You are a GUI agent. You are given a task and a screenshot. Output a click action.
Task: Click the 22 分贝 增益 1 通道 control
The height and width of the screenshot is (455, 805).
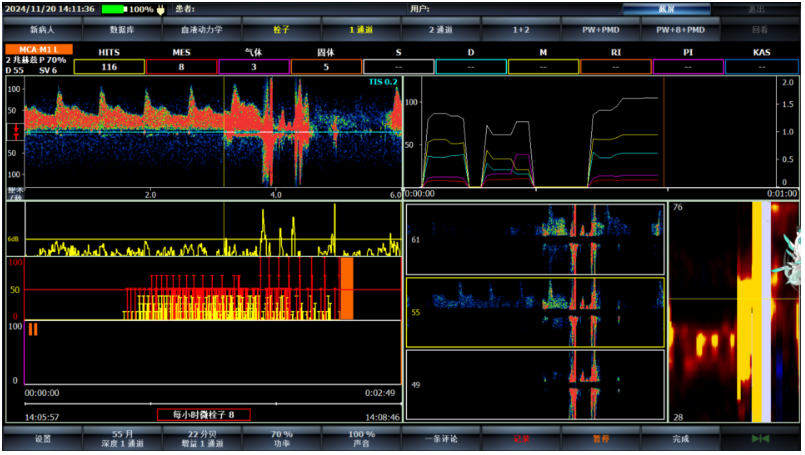pos(202,439)
